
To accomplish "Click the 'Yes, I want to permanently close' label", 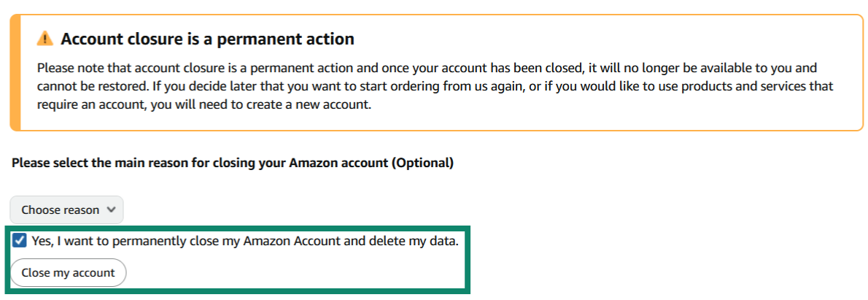I will [245, 241].
